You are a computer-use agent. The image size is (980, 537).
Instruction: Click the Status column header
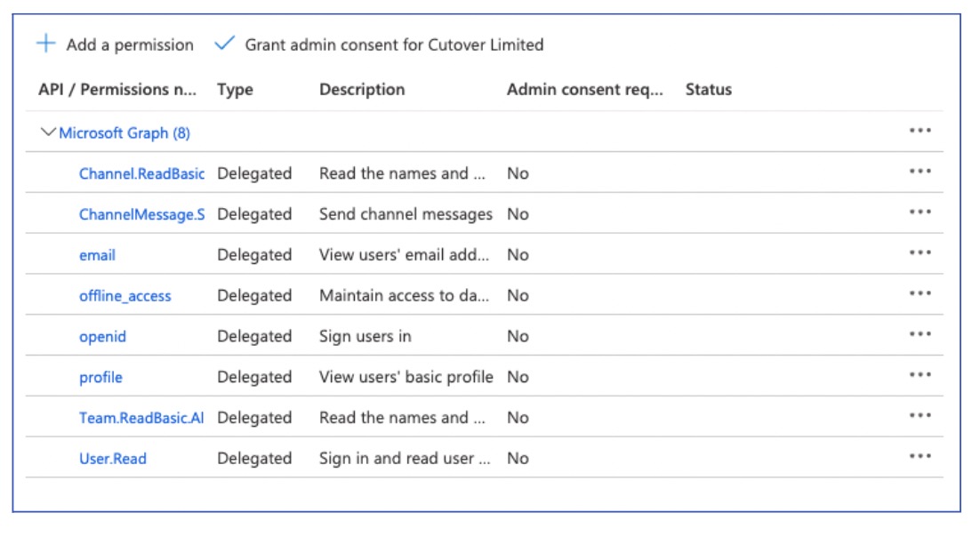coord(709,90)
